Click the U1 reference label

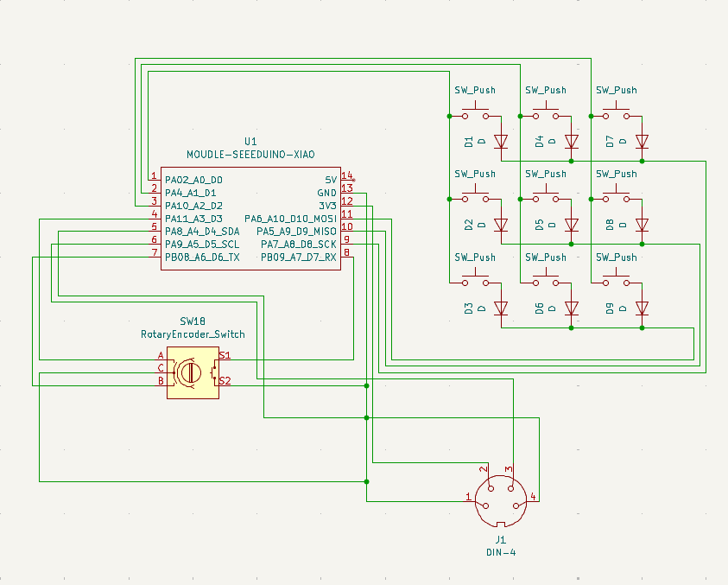coord(250,141)
